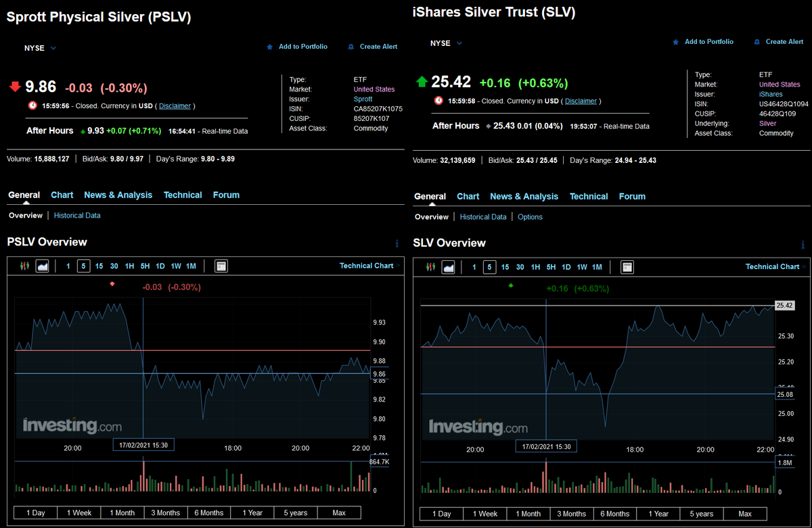Click Silver underlying link for SLV
This screenshot has height=528, width=812.
(x=768, y=124)
